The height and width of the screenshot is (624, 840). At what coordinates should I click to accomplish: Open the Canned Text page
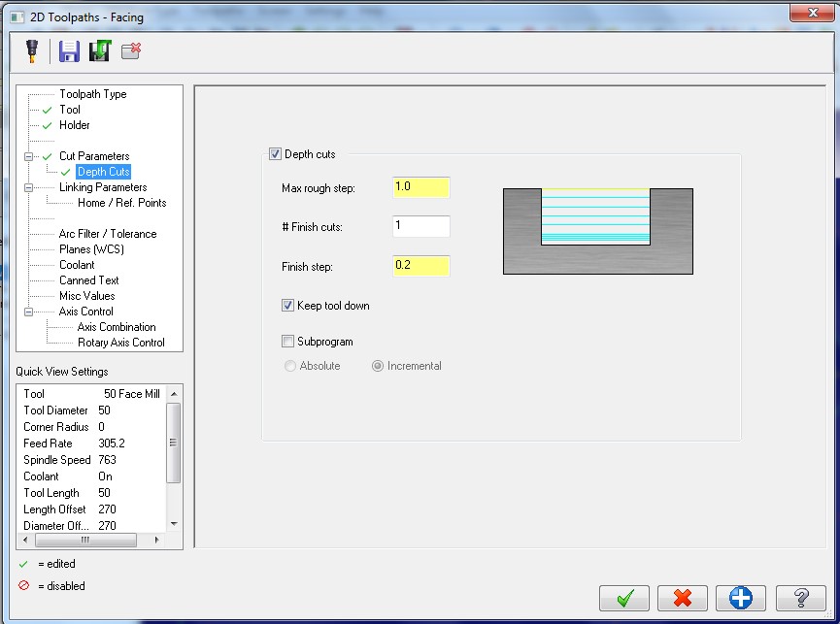(x=89, y=280)
